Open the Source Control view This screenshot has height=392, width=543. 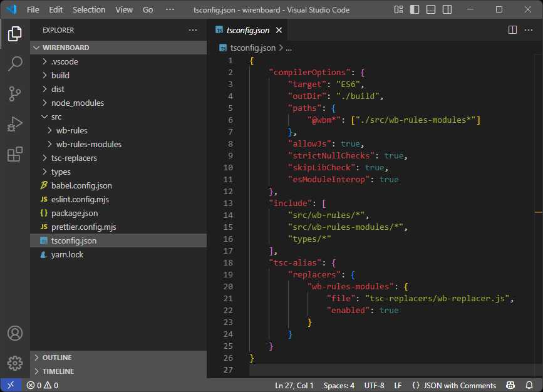[15, 91]
